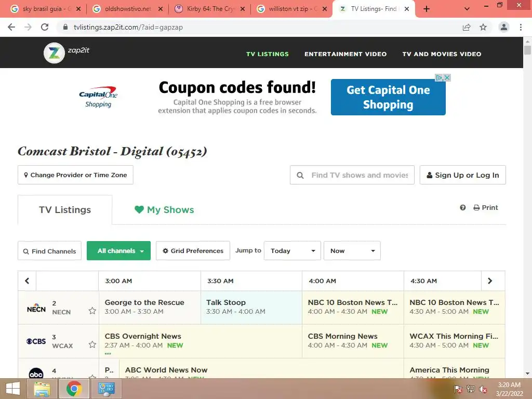
Task: Click Sign Up or Log In
Action: 463,175
